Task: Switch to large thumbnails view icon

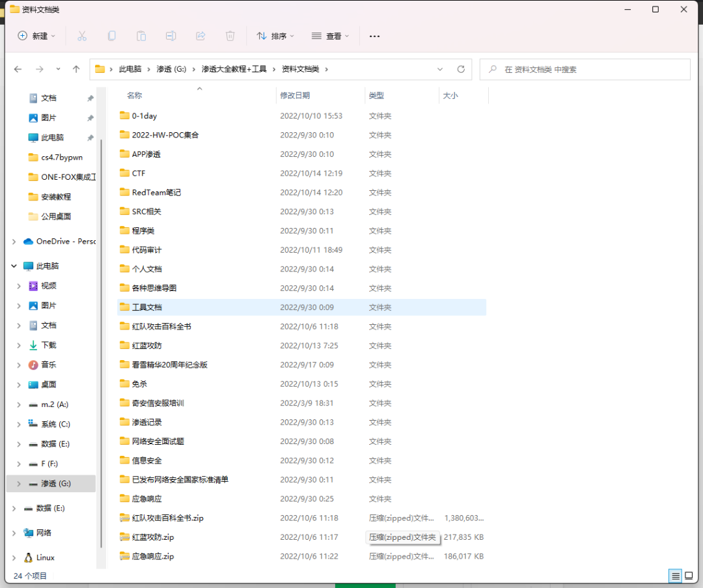Action: click(689, 576)
